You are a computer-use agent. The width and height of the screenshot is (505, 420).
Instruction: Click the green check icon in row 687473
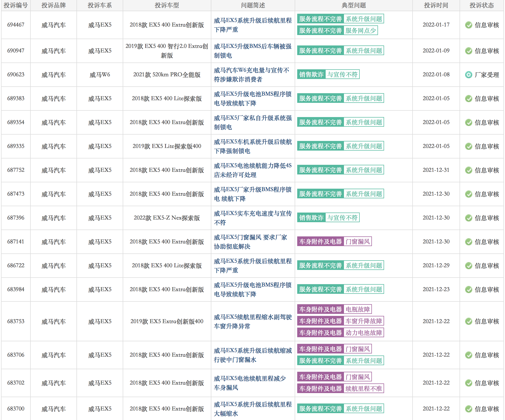tap(468, 194)
